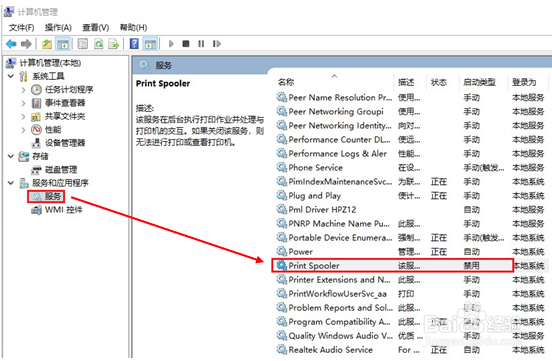The image size is (552, 361).
Task: Open the 文件(F) menu
Action: coord(21,27)
